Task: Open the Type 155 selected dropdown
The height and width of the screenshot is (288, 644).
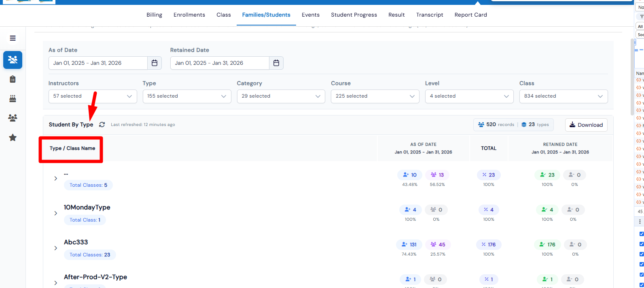Action: [x=187, y=96]
